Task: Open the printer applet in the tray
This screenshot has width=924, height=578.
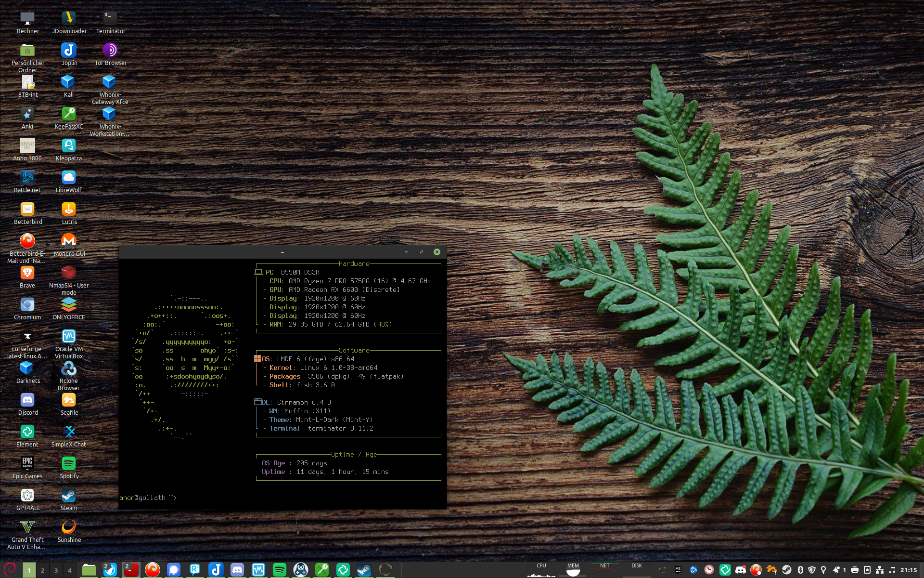Action: pos(855,570)
